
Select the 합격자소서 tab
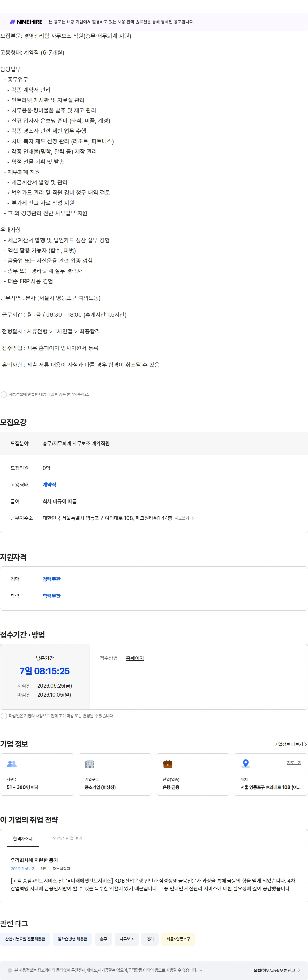tap(23, 838)
